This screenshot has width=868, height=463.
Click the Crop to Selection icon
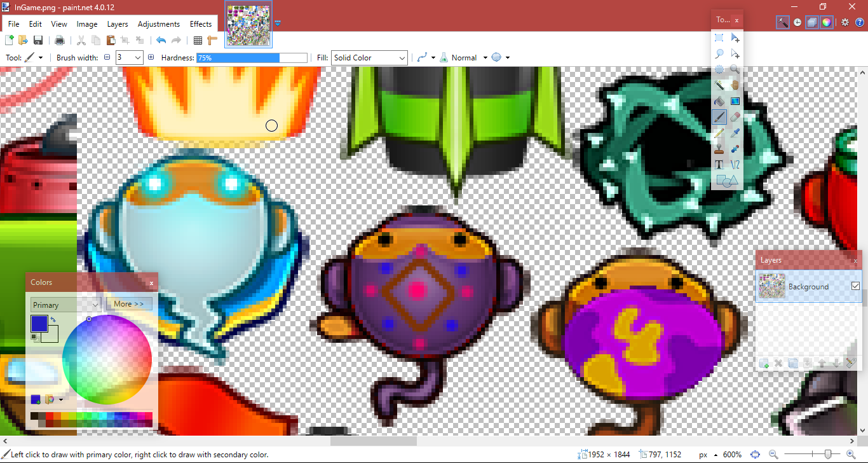[125, 41]
